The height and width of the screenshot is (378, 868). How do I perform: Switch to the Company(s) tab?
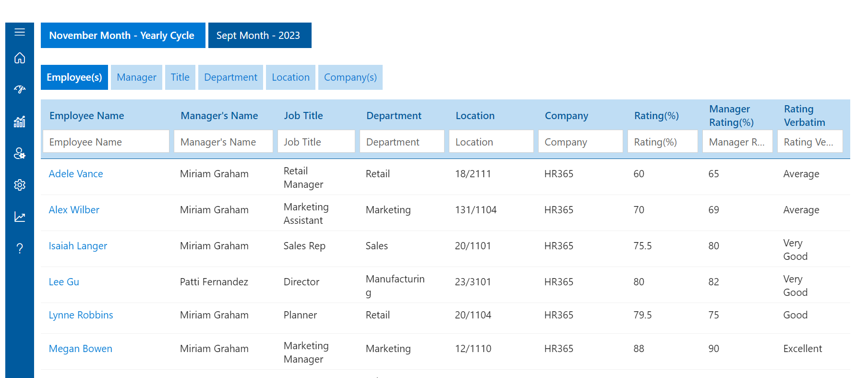(x=350, y=77)
